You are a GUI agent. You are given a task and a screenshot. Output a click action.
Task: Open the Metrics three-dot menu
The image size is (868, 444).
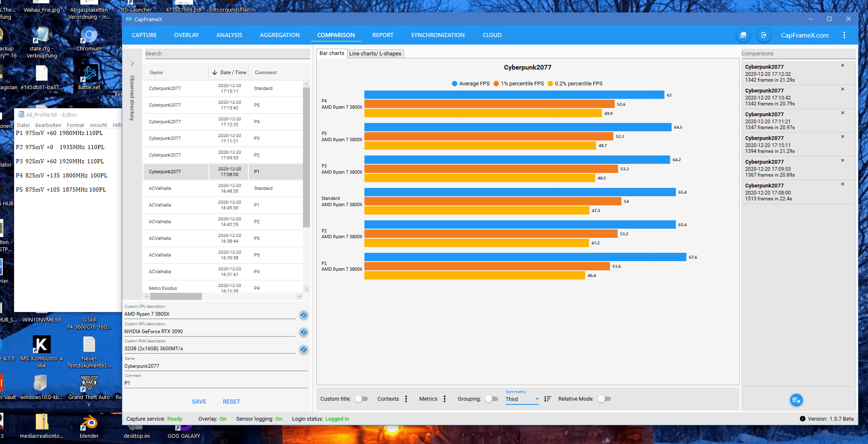pyautogui.click(x=444, y=399)
